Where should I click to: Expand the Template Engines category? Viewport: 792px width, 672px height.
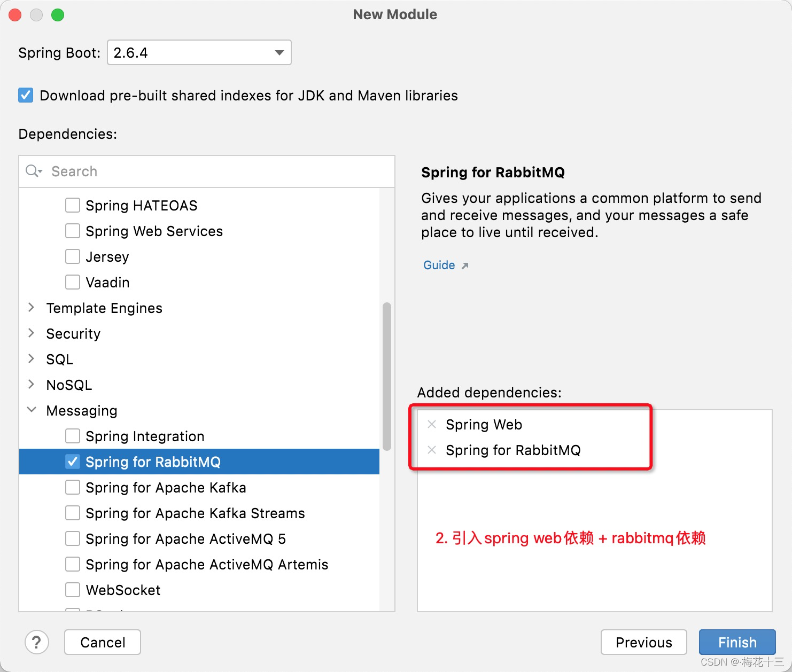[x=31, y=308]
